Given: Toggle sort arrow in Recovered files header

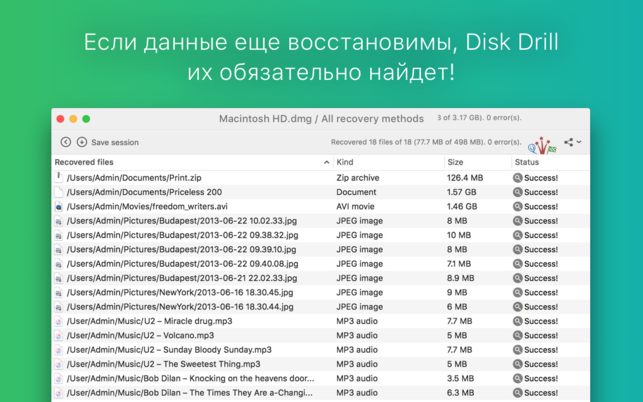Looking at the screenshot, I should [x=326, y=162].
